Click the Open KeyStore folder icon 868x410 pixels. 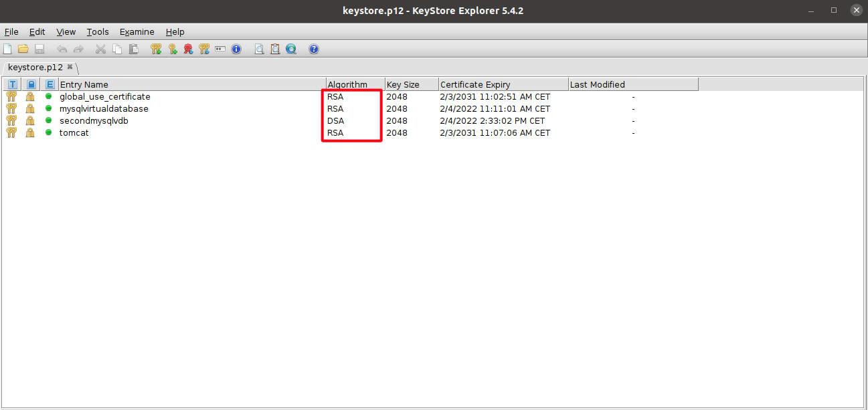click(23, 49)
